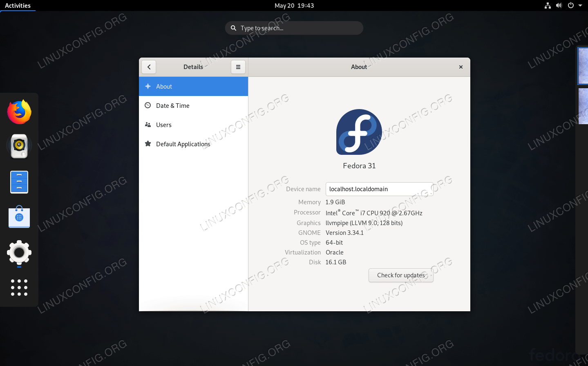The image size is (588, 366).
Task: Click the network status icon in top bar
Action: 548,5
